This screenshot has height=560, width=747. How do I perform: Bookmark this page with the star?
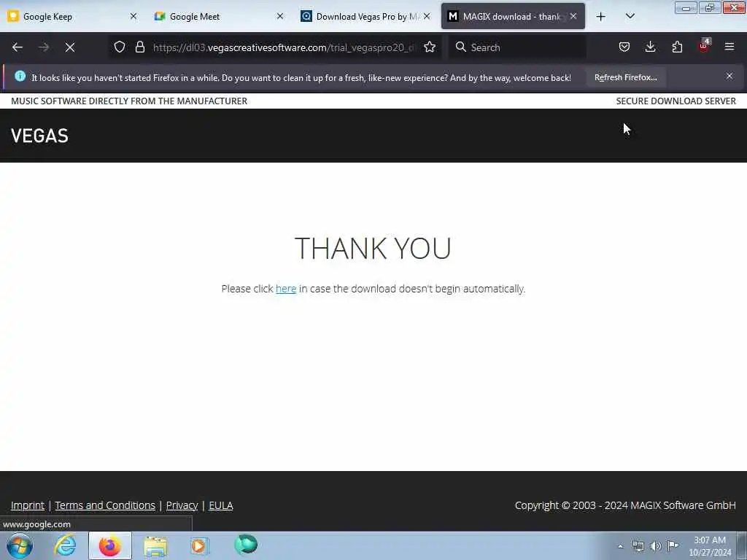430,47
